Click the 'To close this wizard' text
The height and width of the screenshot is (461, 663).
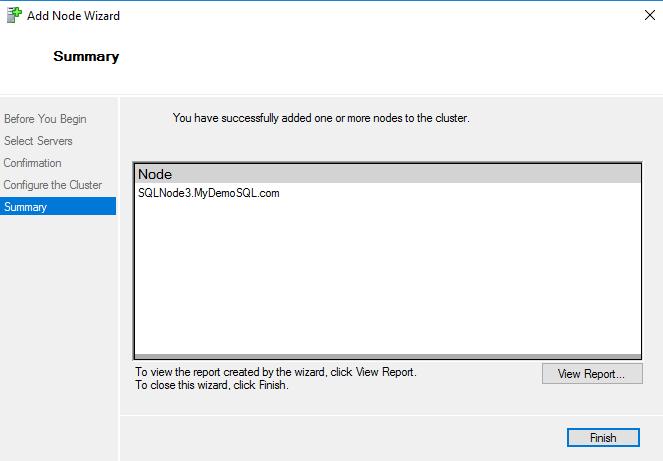pos(212,385)
